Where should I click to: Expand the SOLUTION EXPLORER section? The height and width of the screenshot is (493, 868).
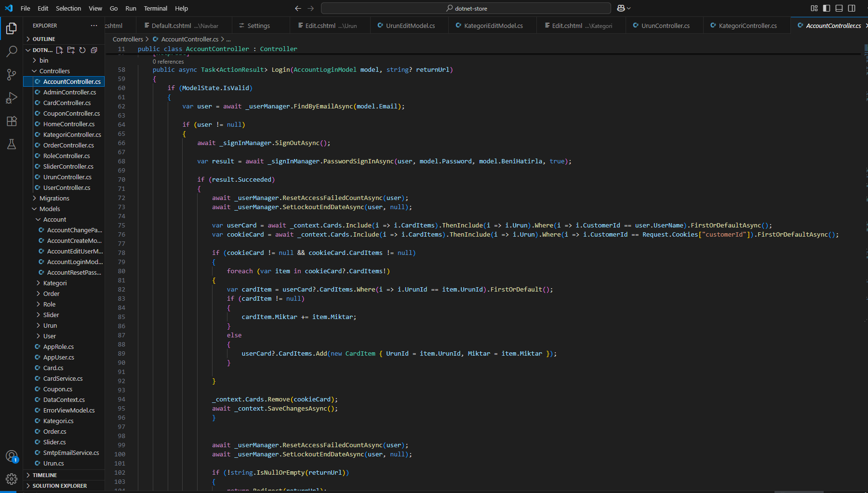(x=64, y=486)
